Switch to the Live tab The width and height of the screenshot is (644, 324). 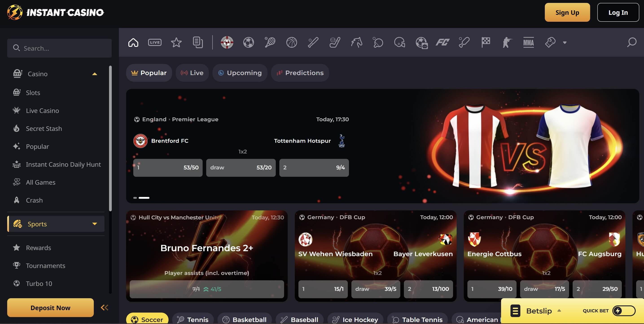[x=192, y=73]
